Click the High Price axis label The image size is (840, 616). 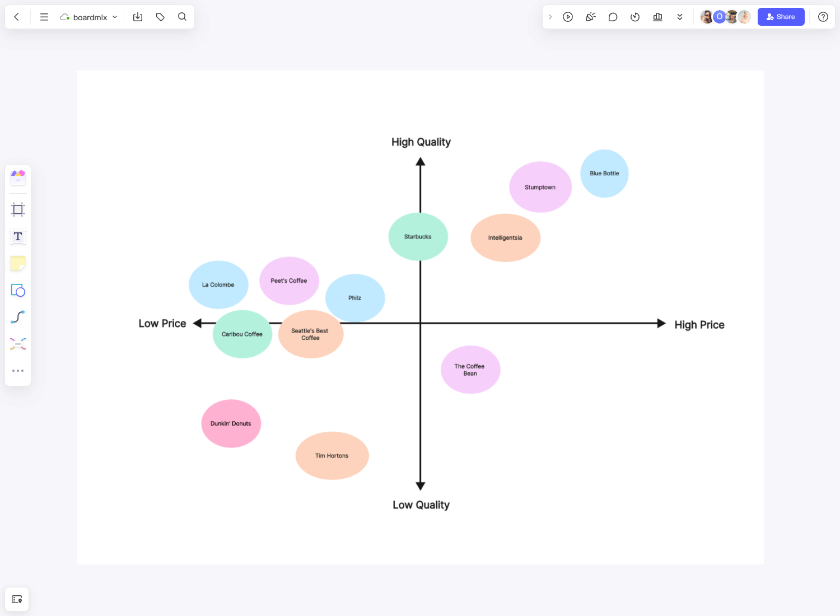(x=699, y=325)
